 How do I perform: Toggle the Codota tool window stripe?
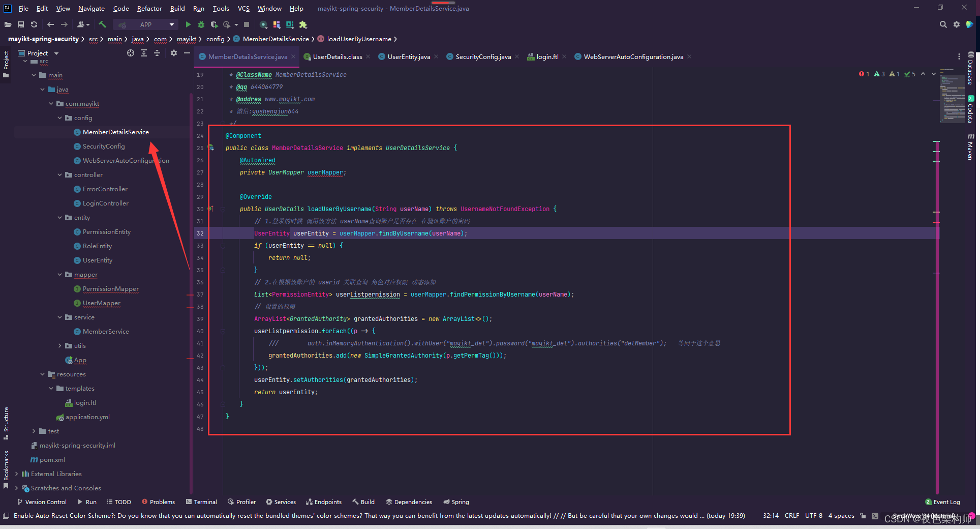pyautogui.click(x=971, y=109)
